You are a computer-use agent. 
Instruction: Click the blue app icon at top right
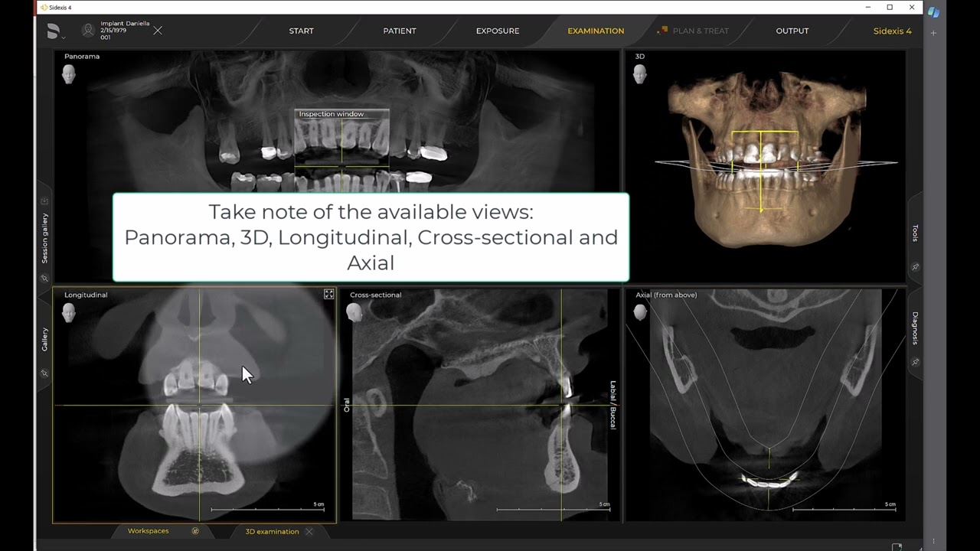pos(933,12)
